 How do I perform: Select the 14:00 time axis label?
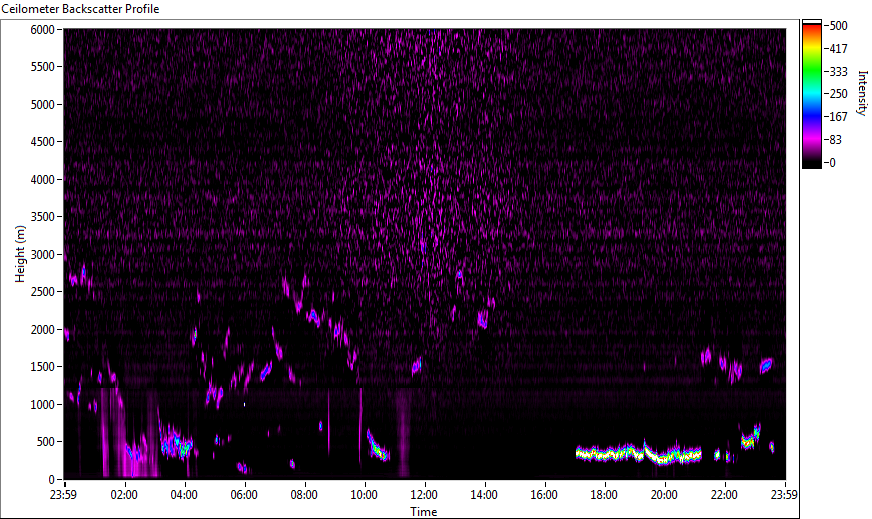point(484,495)
